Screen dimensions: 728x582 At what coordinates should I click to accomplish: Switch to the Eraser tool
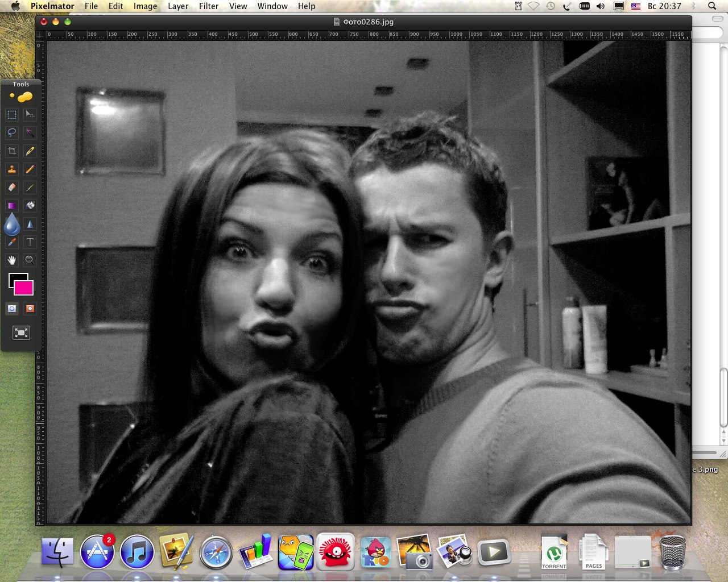[12, 188]
